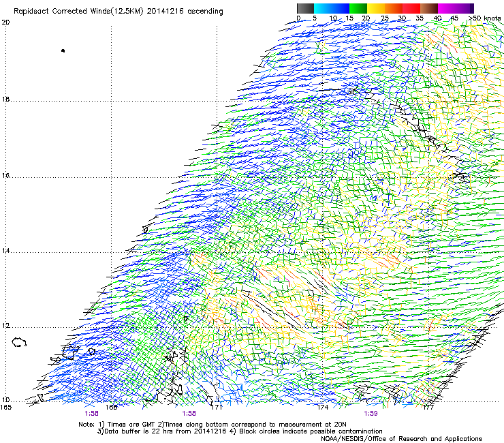504x443 pixels.
Task: Click the '>50 knots' legend label
Action: point(485,18)
